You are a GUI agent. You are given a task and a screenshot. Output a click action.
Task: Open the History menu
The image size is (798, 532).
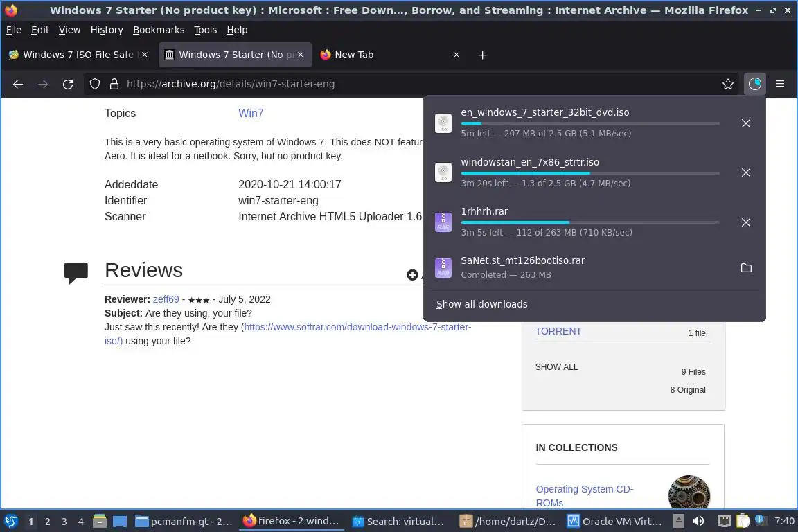[x=107, y=30]
